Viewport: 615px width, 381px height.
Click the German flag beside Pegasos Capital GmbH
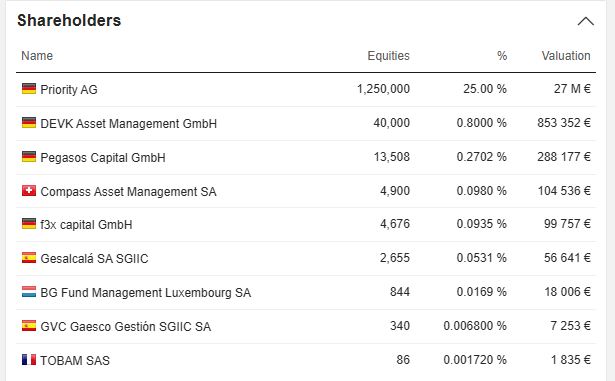click(x=29, y=157)
